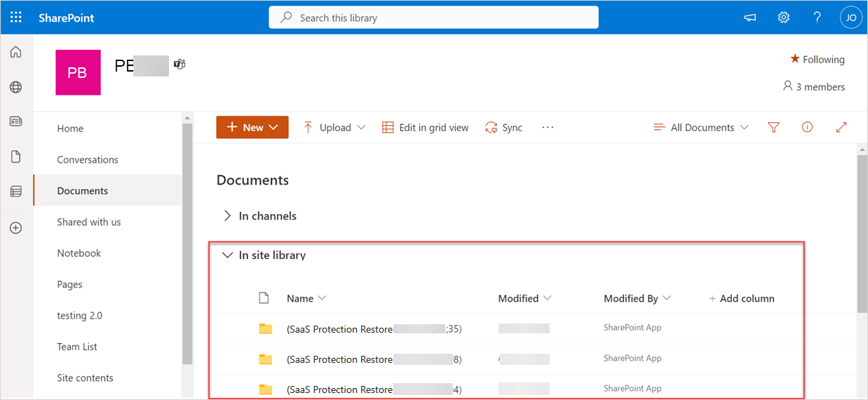This screenshot has width=868, height=400.
Task: Open the Settings gear icon
Action: tap(784, 18)
